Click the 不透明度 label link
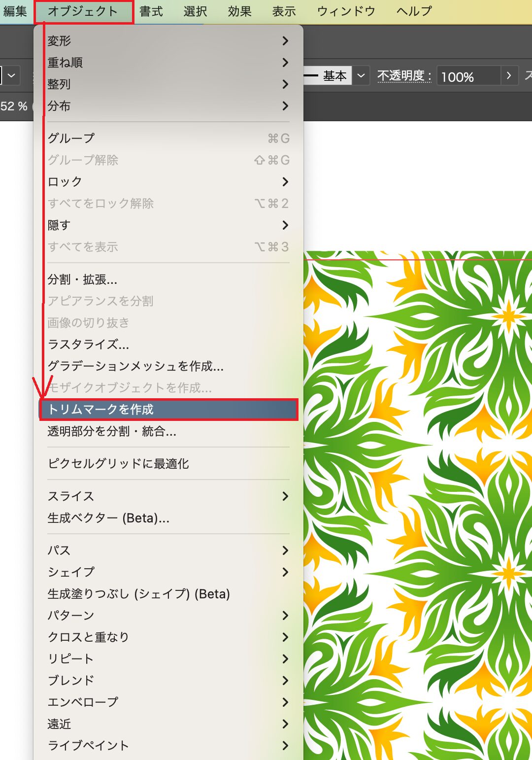The height and width of the screenshot is (760, 532). coord(404,76)
